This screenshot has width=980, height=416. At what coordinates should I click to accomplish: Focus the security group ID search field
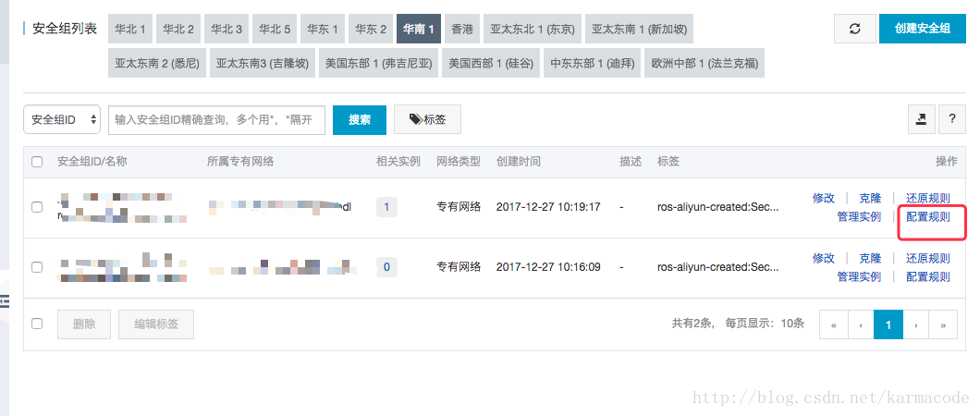pyautogui.click(x=217, y=119)
